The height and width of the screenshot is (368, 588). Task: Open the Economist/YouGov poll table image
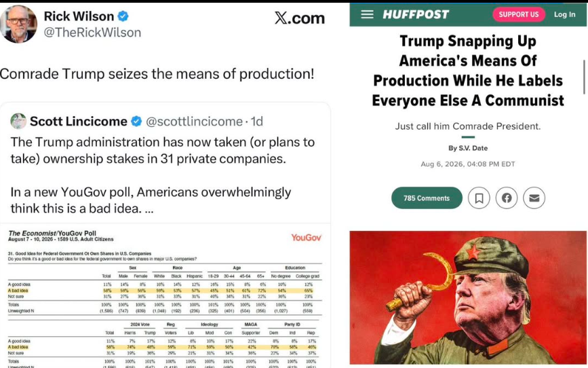pyautogui.click(x=165, y=296)
